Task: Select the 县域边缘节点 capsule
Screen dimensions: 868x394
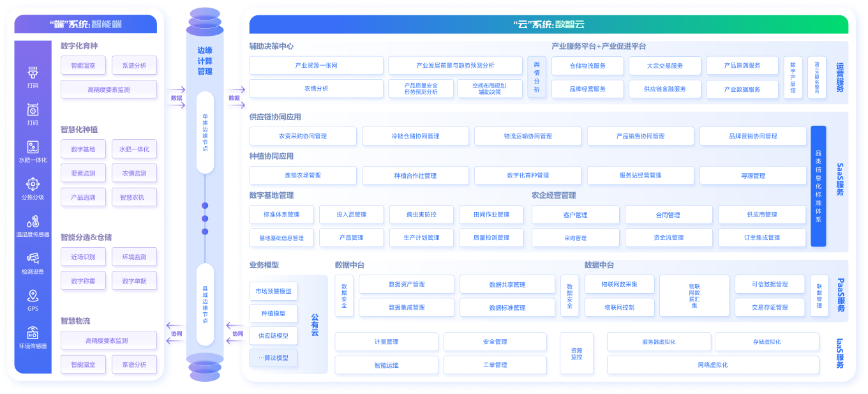Action: (205, 304)
